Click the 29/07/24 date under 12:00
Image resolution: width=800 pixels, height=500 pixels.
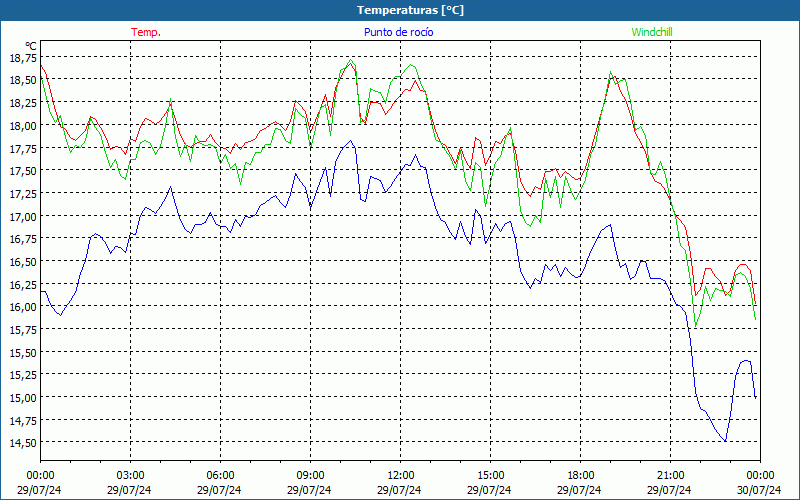pyautogui.click(x=399, y=490)
